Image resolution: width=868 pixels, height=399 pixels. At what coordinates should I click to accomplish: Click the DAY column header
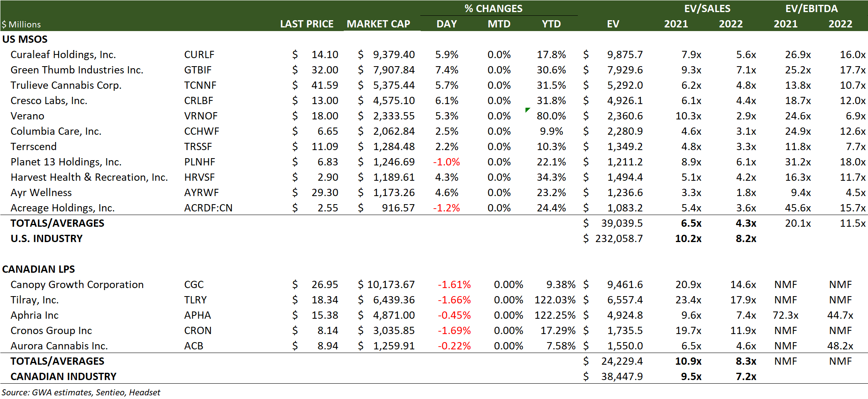(x=446, y=24)
